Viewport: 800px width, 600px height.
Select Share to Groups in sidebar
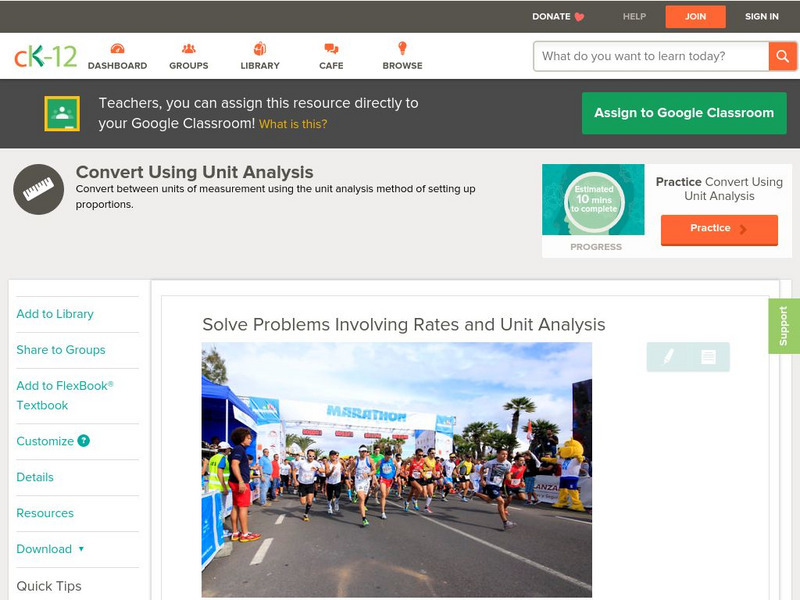tap(61, 350)
